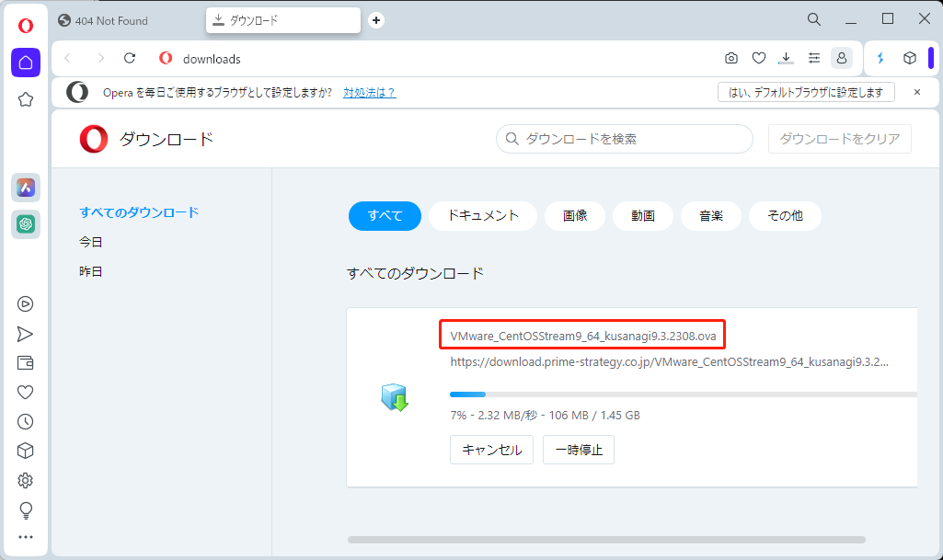Open the profile account icon
The image size is (943, 560).
click(x=842, y=58)
